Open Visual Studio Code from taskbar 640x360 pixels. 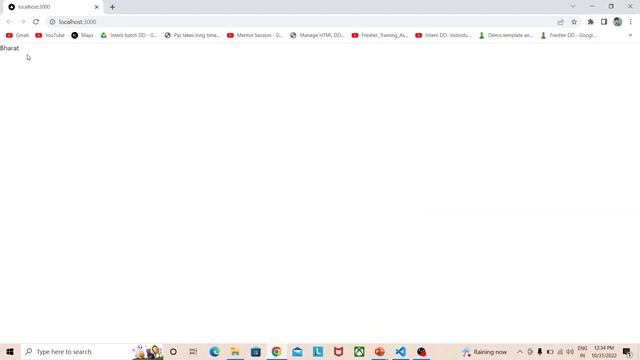pyautogui.click(x=400, y=351)
